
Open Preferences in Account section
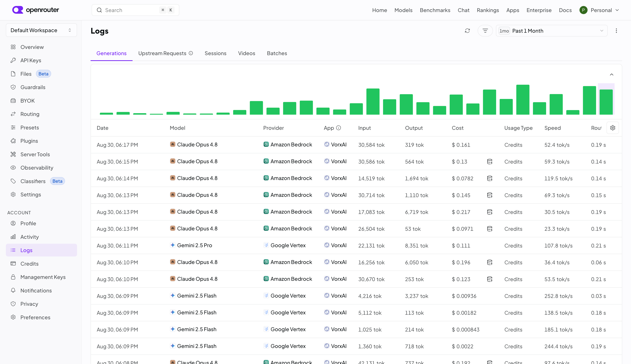41,317
